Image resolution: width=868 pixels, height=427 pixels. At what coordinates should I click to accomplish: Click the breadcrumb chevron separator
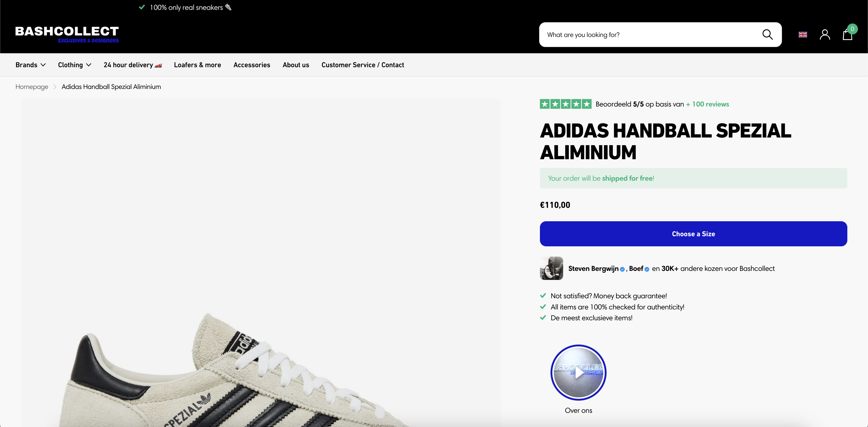55,87
